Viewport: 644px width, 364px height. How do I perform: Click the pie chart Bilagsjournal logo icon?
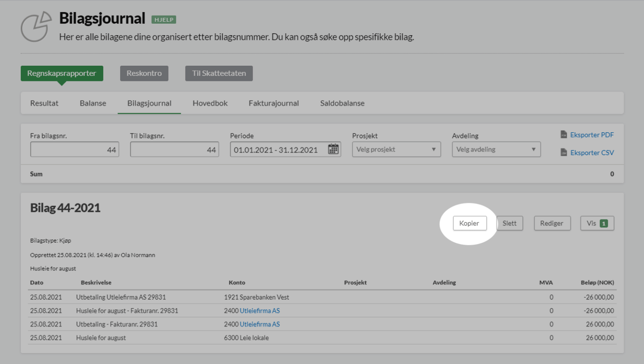36,26
